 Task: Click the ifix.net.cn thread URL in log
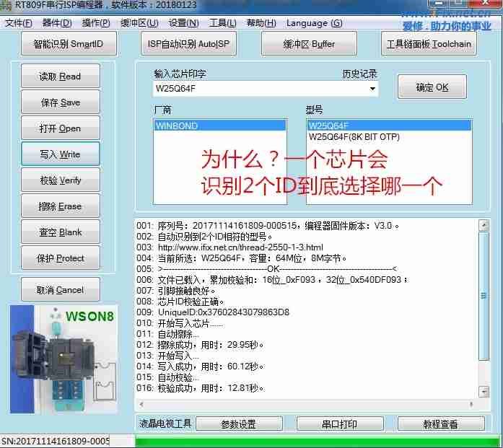240,247
